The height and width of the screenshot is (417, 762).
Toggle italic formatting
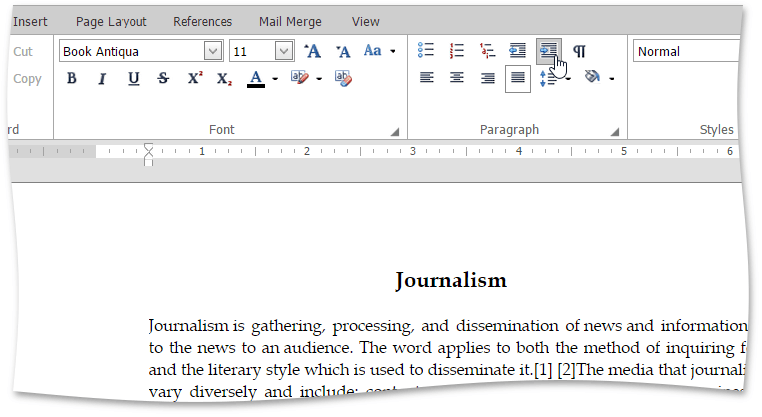102,79
